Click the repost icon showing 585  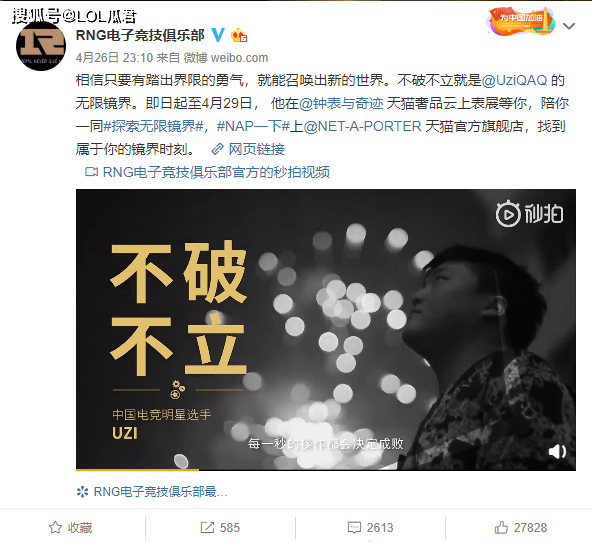220,527
